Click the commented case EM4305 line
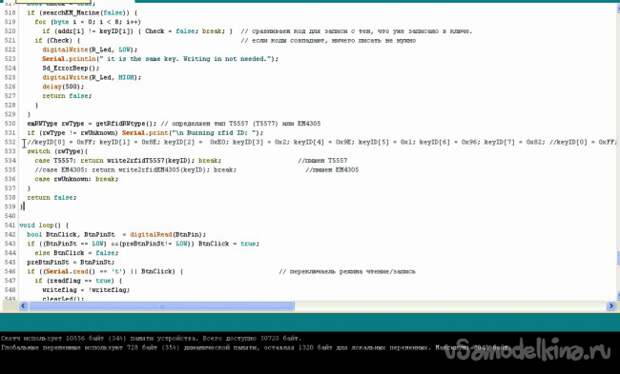 tap(136, 170)
